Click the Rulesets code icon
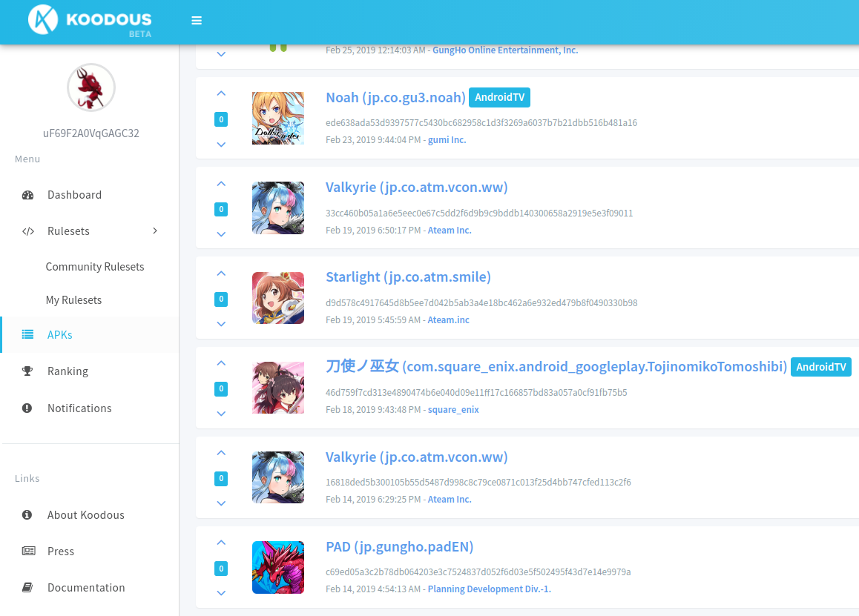Screen dimensions: 859x616 pyautogui.click(x=28, y=231)
